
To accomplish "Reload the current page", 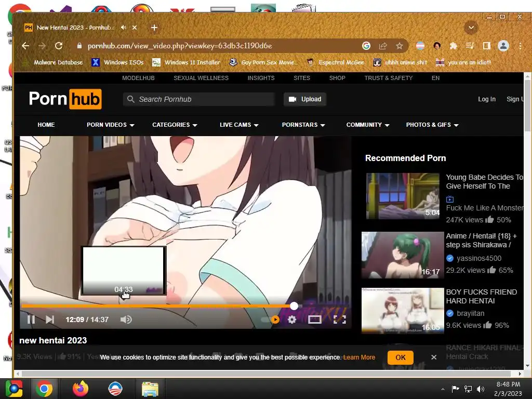I will (59, 46).
